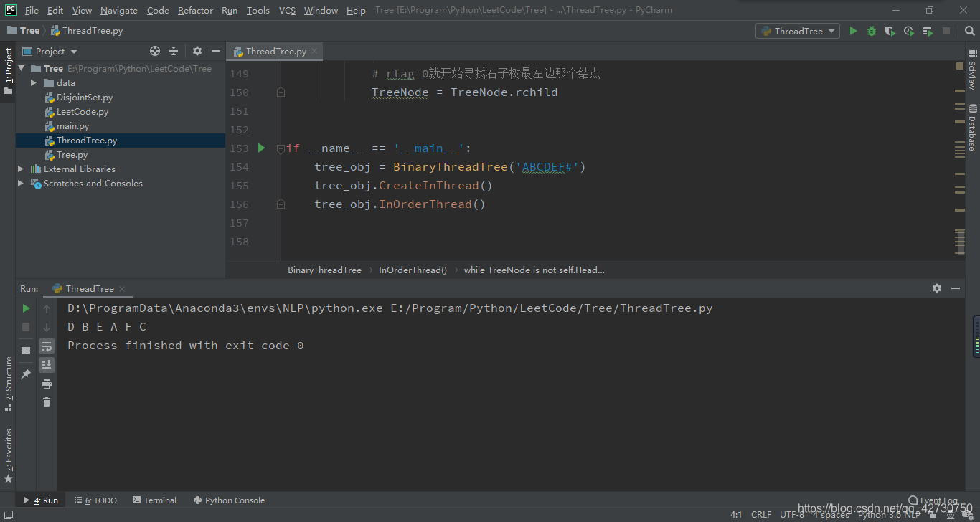Open the Refactor menu

195,10
